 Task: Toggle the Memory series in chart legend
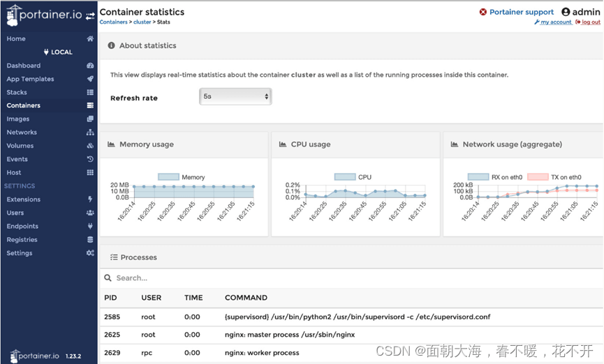click(x=169, y=177)
